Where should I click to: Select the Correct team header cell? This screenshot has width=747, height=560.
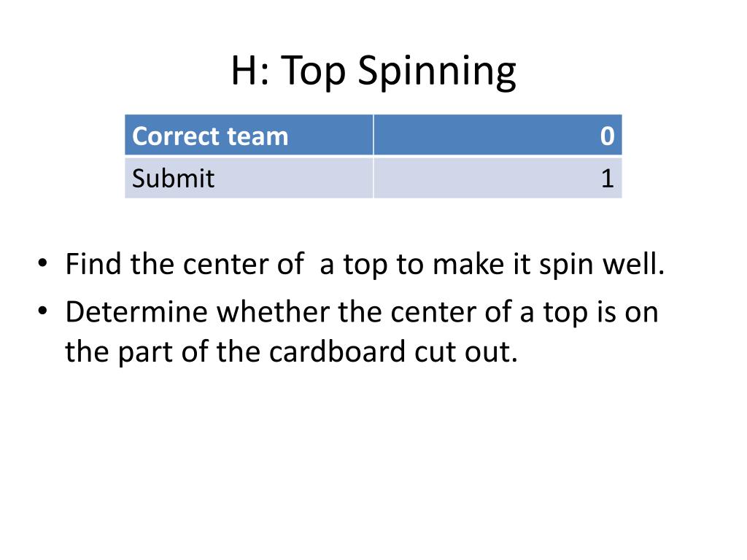tap(249, 135)
